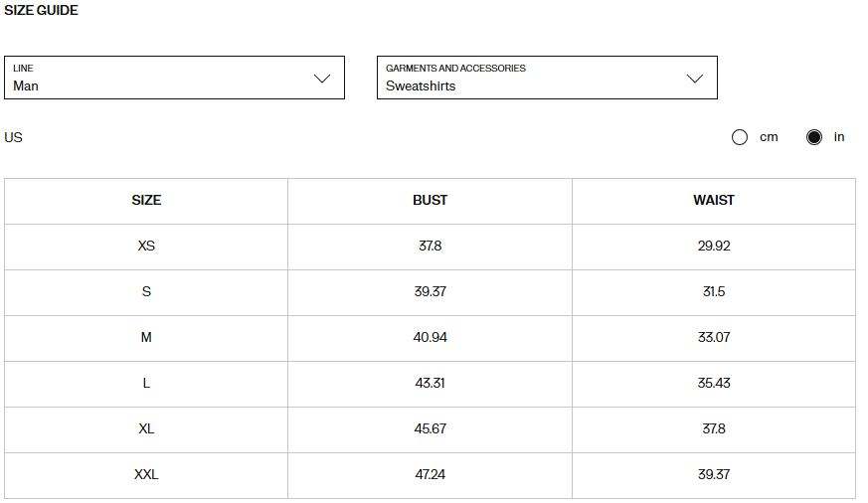Select the in unit radio button
Screen dimensions: 868x503
click(x=814, y=137)
